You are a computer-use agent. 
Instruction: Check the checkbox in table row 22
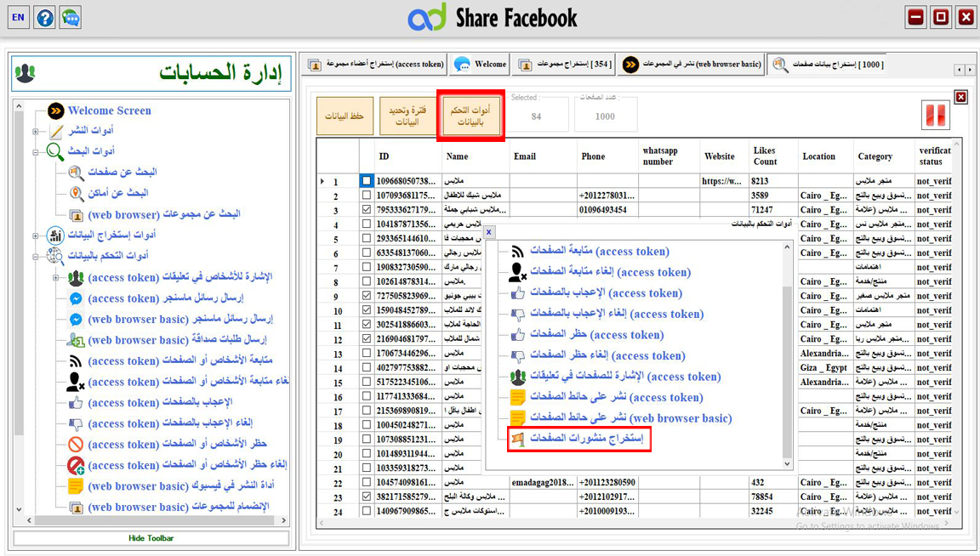tap(367, 483)
